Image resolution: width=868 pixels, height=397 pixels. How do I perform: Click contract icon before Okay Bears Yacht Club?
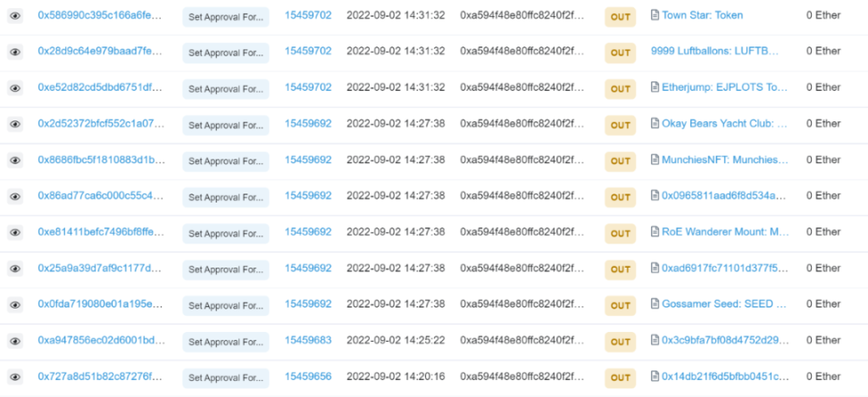pyautogui.click(x=655, y=123)
